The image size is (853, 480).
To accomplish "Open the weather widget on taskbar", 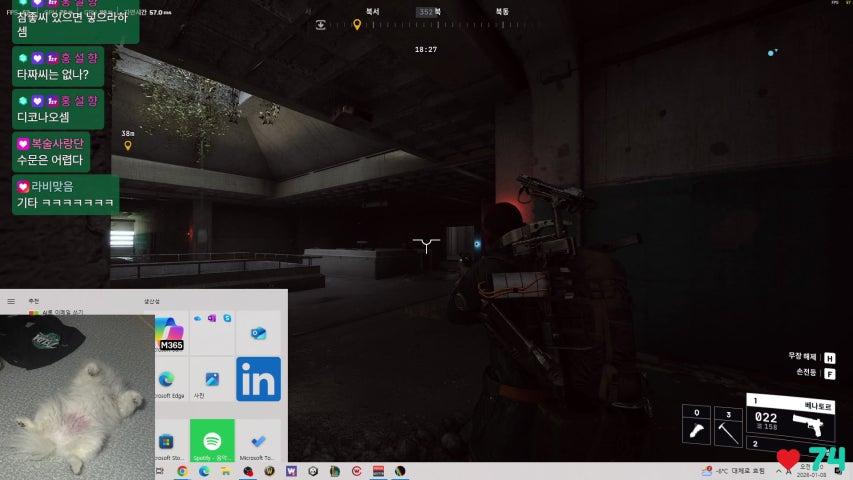I will [733, 471].
